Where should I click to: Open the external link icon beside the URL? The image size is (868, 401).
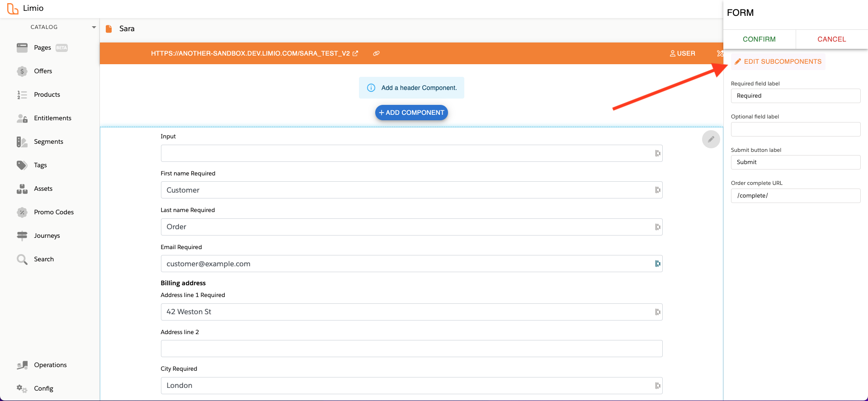[x=355, y=53]
